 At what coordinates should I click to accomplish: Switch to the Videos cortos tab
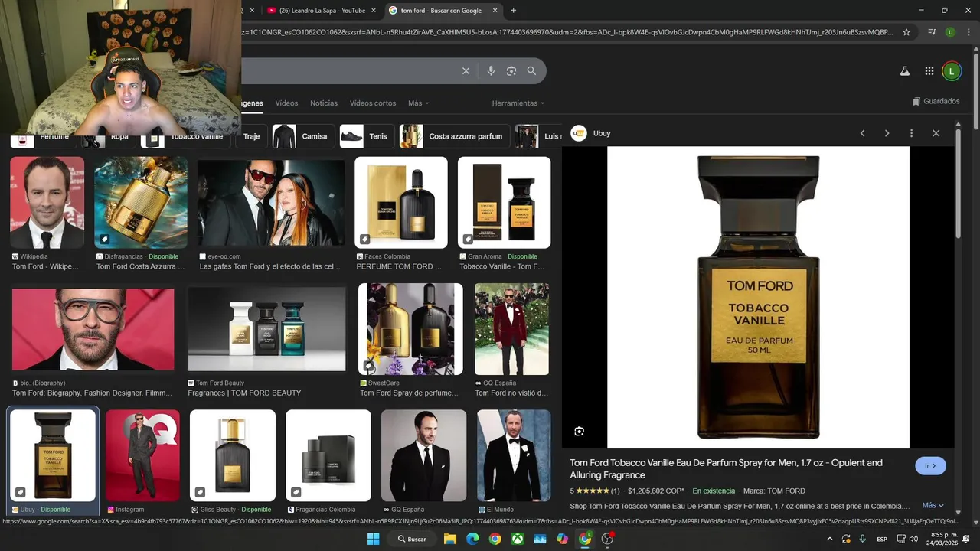click(x=373, y=103)
